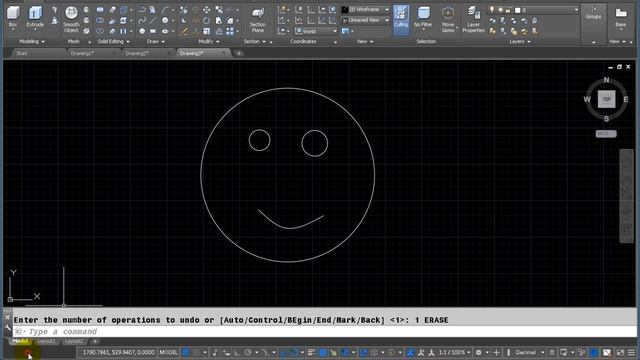Viewport: 640px width, 360px height.
Task: Toggle MODEL space button in status bar
Action: (168, 352)
